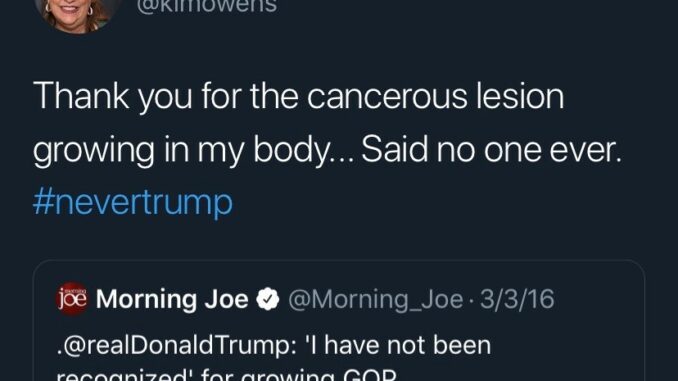Open the tweet author's profile photo

77,13
